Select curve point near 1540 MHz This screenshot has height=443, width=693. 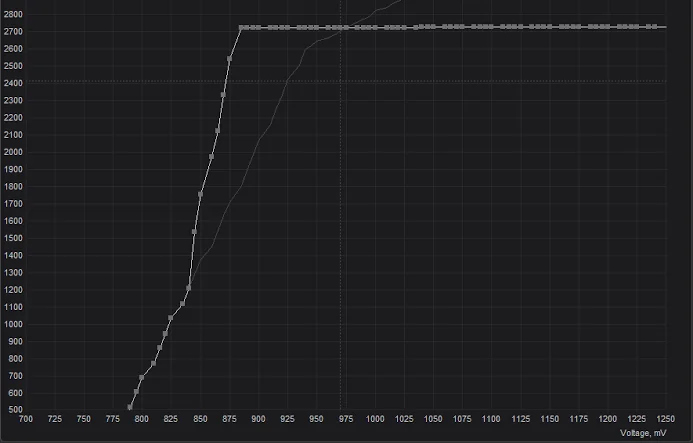point(194,232)
